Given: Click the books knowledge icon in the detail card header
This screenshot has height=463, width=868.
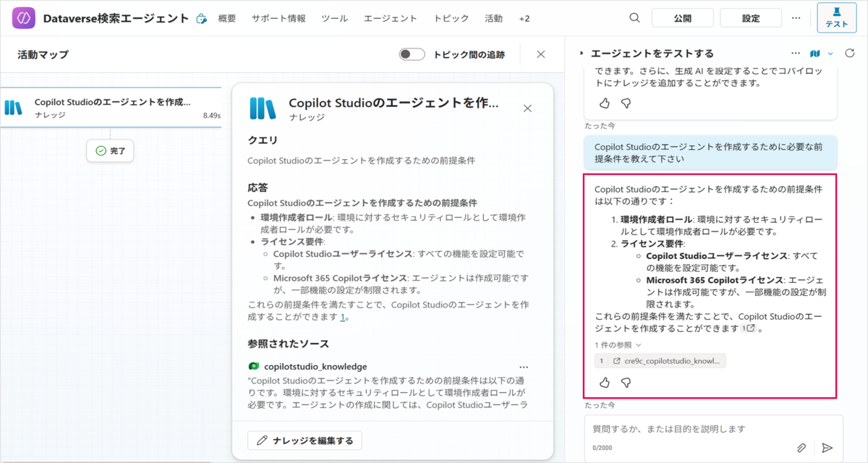Looking at the screenshot, I should 263,108.
